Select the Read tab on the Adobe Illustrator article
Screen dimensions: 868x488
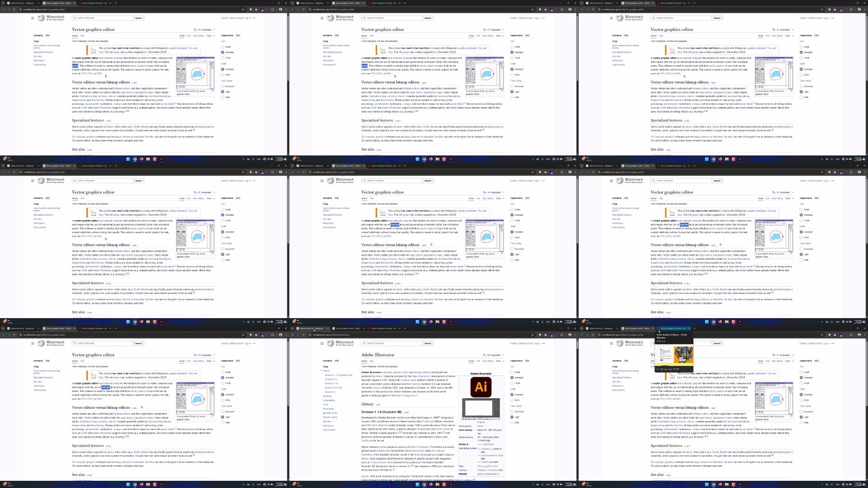coord(471,361)
